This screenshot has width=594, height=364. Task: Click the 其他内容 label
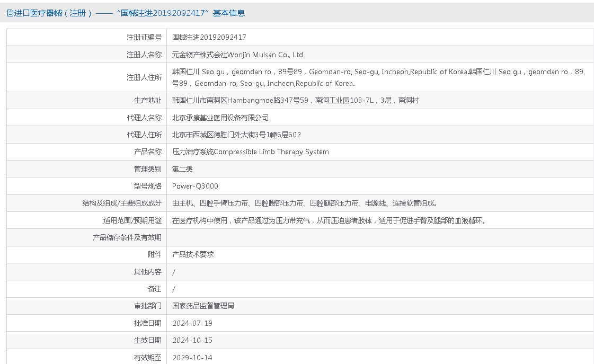pyautogui.click(x=147, y=272)
